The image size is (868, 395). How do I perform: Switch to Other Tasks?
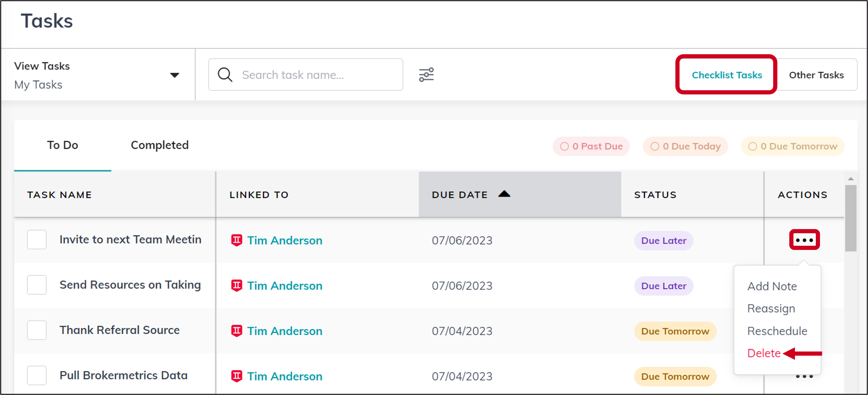[816, 75]
